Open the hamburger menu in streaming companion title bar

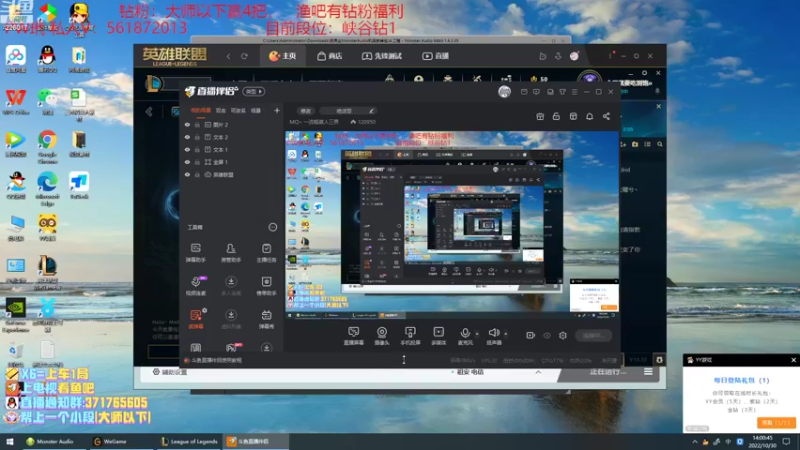coord(574,92)
